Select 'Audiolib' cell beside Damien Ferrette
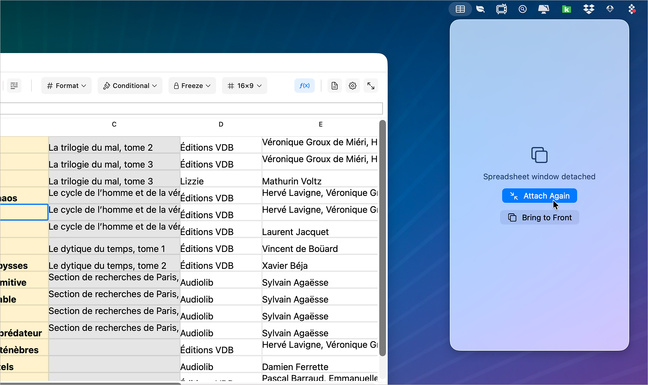The height and width of the screenshot is (385, 648). click(x=221, y=364)
